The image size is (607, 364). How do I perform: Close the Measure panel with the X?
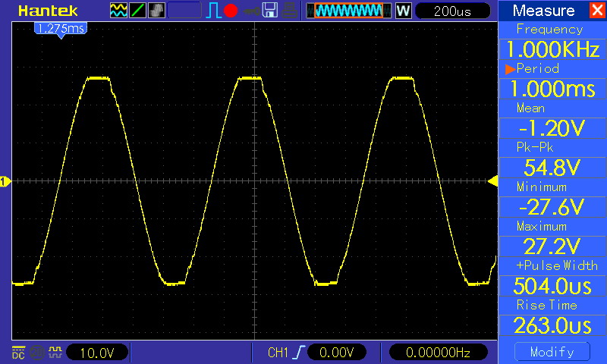(x=597, y=10)
